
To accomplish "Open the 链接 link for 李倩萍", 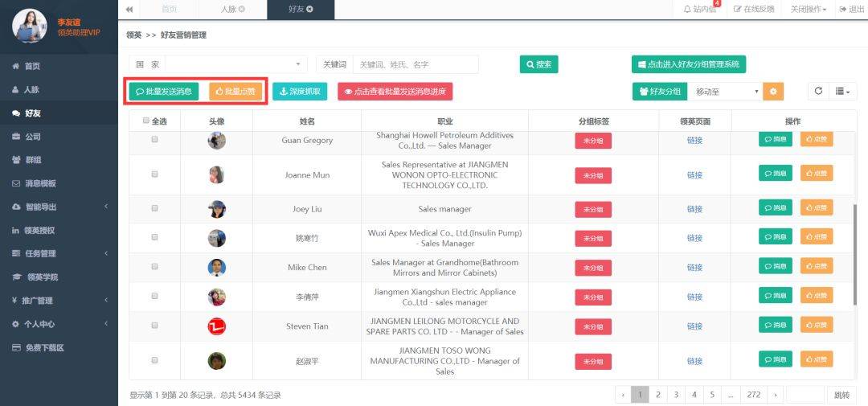I will coord(694,297).
